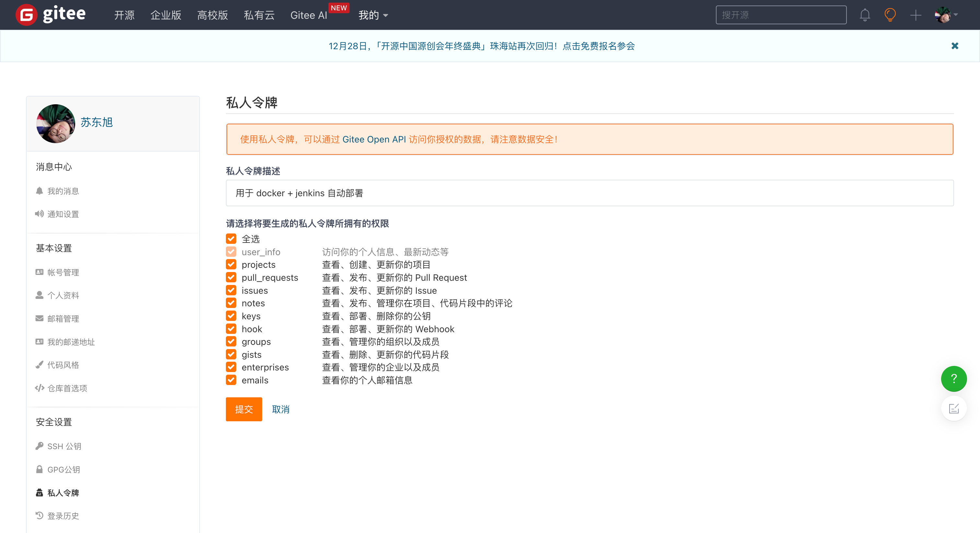Screen dimensions: 980x533
Task: Expand the 我的 dropdown menu
Action: pos(373,15)
